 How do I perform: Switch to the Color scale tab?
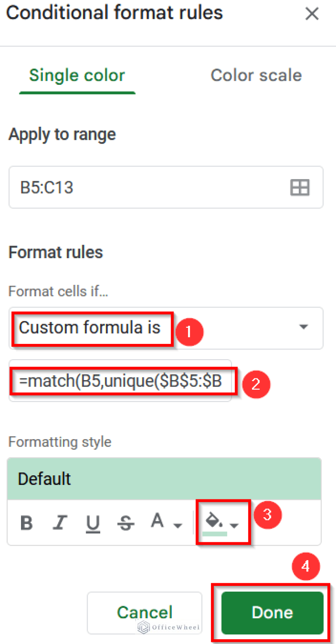click(256, 75)
